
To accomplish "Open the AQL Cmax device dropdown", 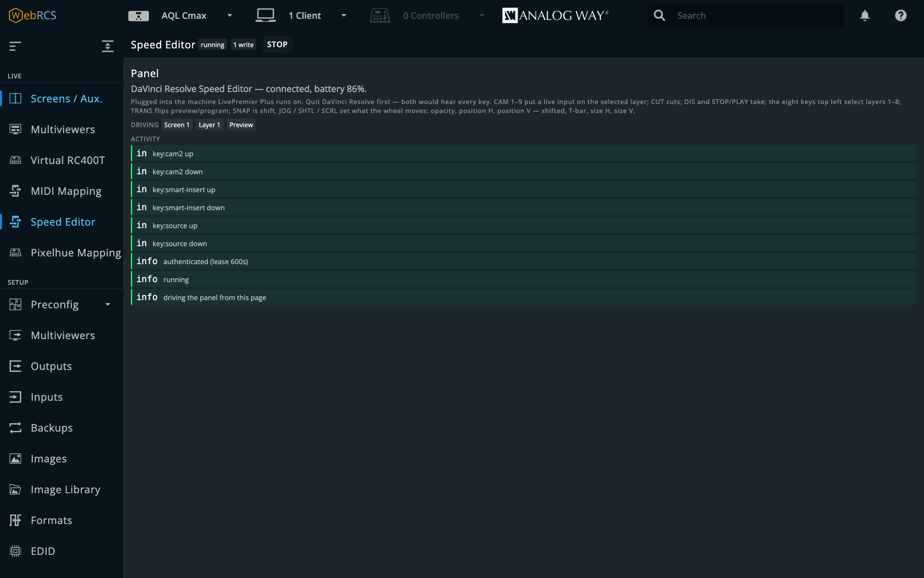I will tap(230, 15).
